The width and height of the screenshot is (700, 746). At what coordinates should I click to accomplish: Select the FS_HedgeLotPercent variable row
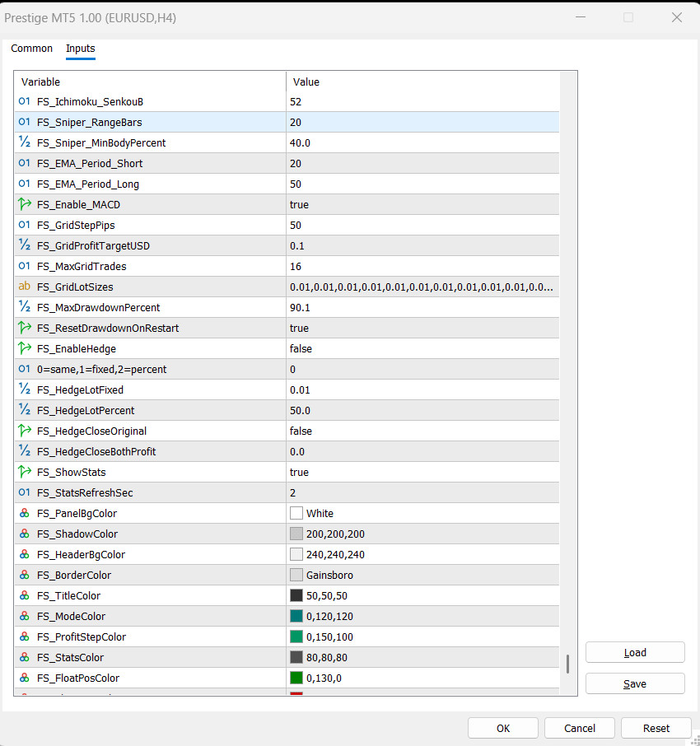pyautogui.click(x=287, y=410)
